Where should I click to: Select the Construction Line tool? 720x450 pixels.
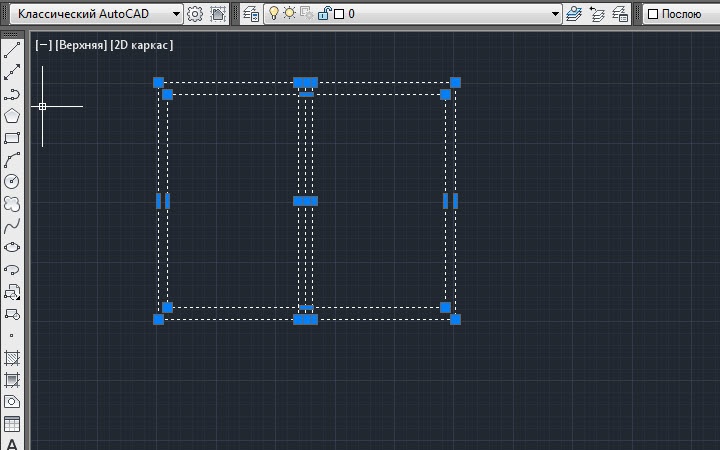tap(12, 72)
